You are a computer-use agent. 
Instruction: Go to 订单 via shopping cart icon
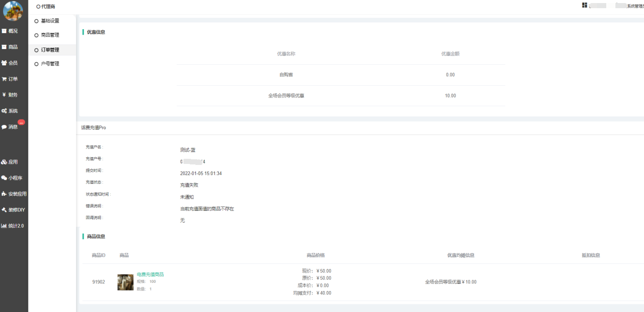4,79
